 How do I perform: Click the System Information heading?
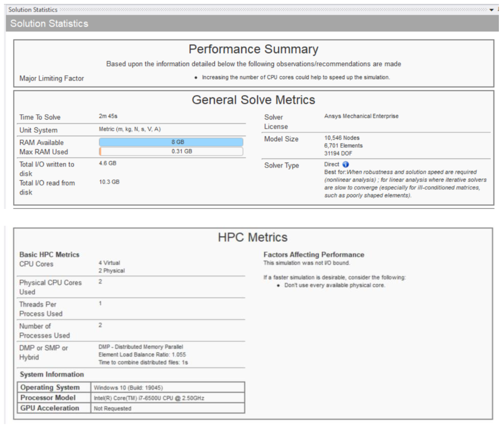52,374
